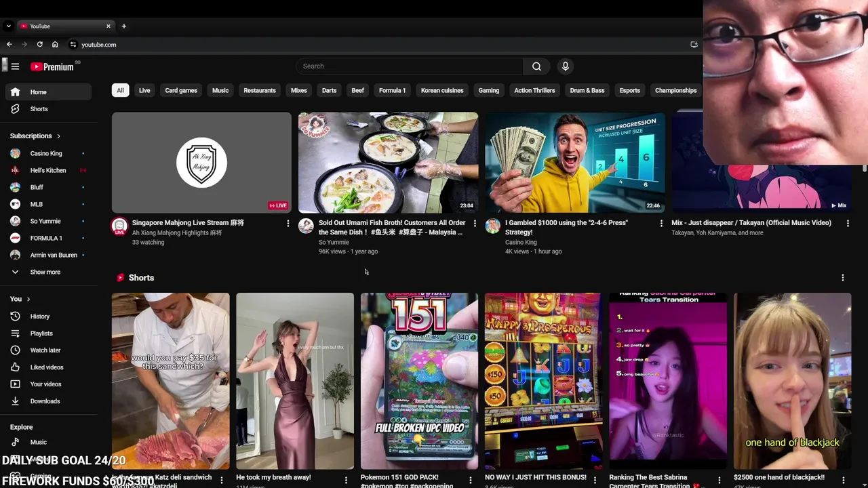Open Casino King avatar under video
868x488 pixels.
coord(492,226)
